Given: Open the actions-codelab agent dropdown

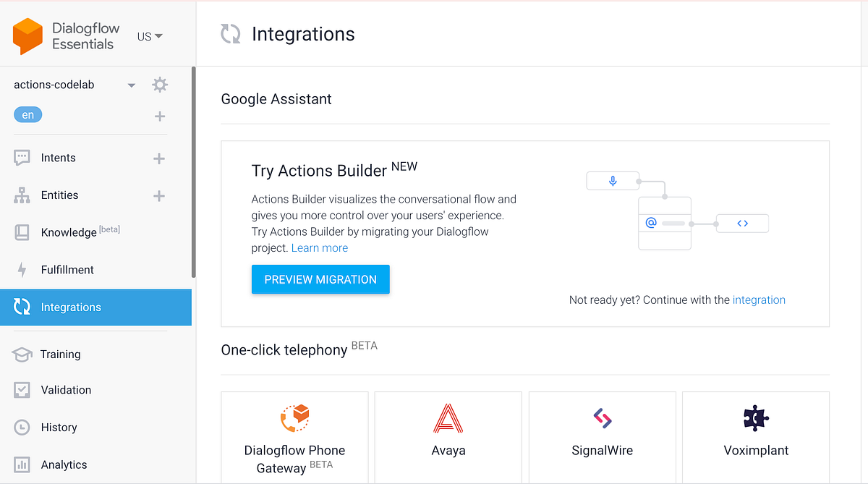Looking at the screenshot, I should point(131,84).
